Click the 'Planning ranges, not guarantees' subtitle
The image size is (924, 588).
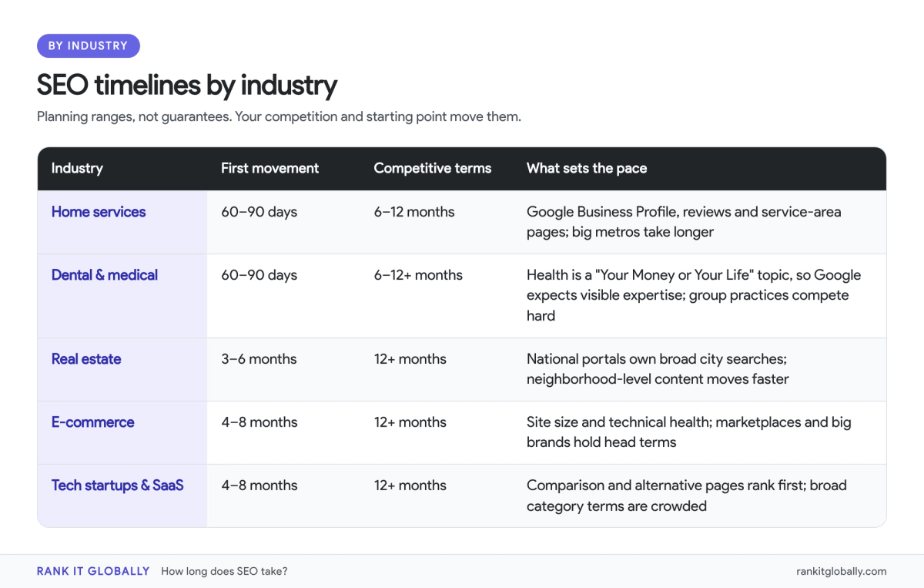pos(280,117)
